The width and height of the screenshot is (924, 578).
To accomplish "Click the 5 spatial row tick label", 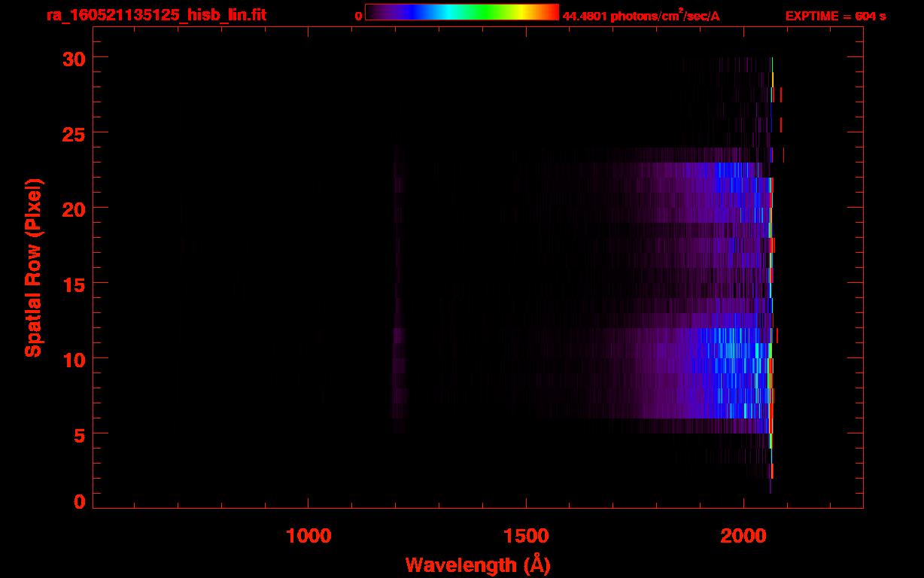I will pos(81,434).
